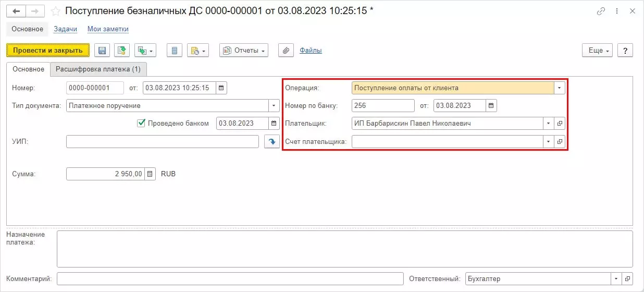The width and height of the screenshot is (644, 292).
Task: Click Проведено банком date field
Action: [242, 123]
